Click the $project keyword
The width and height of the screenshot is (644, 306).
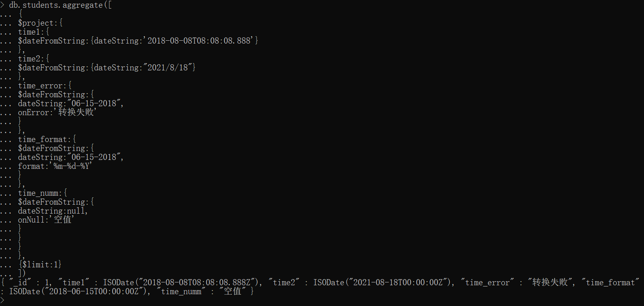tap(36, 23)
